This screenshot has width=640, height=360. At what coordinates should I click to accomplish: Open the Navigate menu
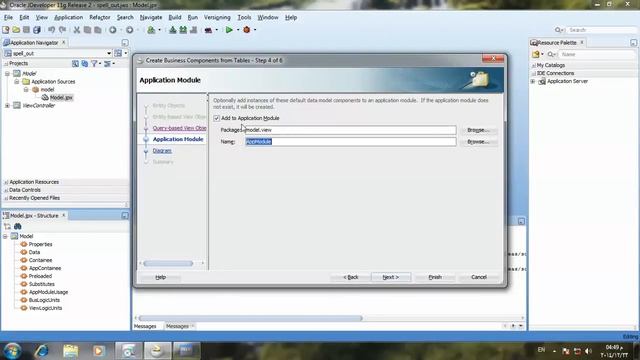(x=151, y=18)
